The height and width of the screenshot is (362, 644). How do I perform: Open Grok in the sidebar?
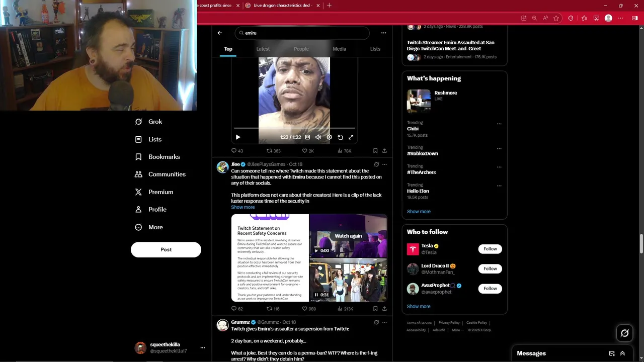pos(149,122)
